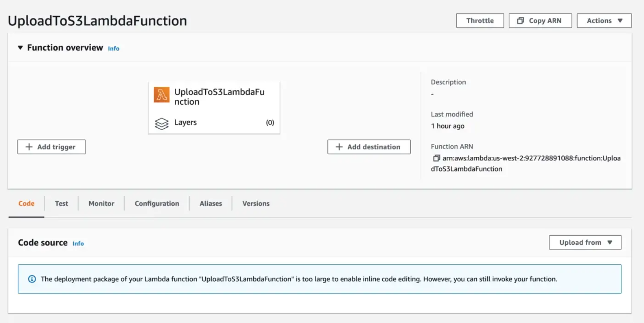Click the Copy ARN button
Image resolution: width=644 pixels, height=323 pixels.
point(540,21)
